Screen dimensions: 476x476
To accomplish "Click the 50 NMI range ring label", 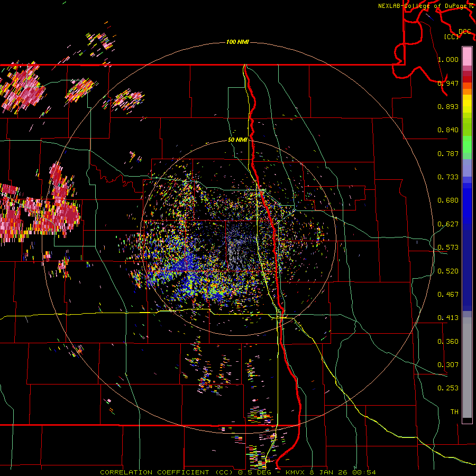I will point(237,140).
